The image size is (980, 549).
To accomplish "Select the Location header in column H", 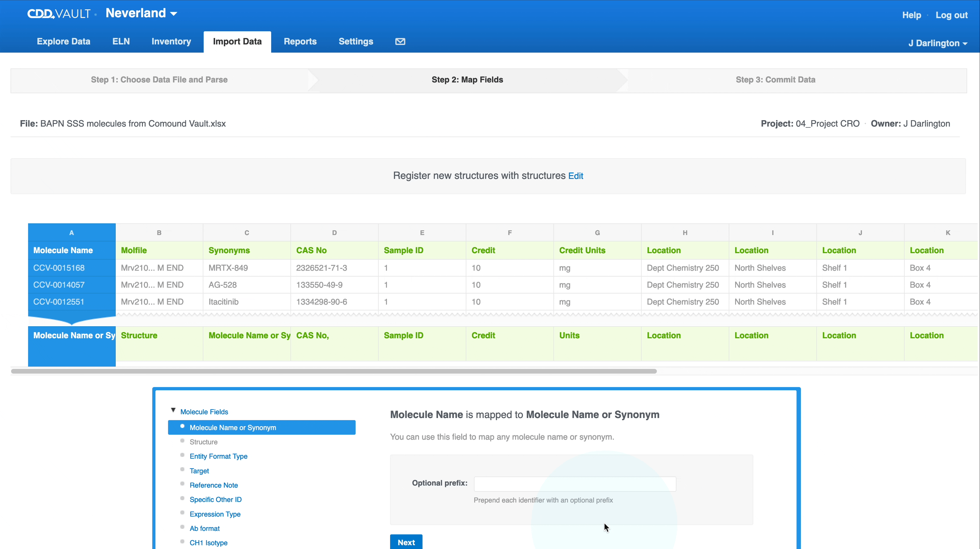I will [685, 251].
